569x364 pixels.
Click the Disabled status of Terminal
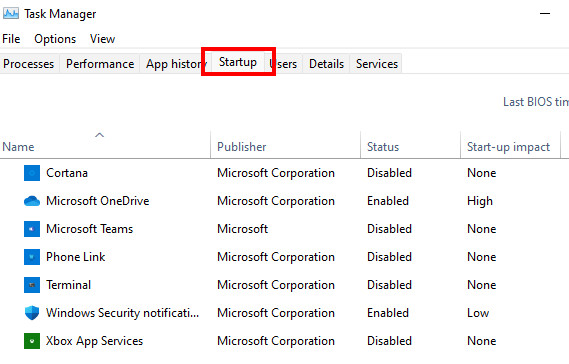click(x=389, y=285)
